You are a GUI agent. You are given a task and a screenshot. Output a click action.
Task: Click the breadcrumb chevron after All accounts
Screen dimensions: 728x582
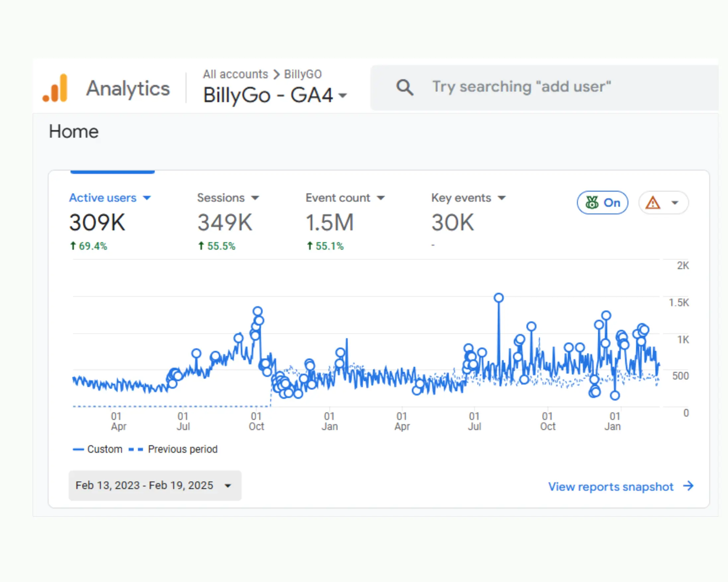click(x=276, y=74)
